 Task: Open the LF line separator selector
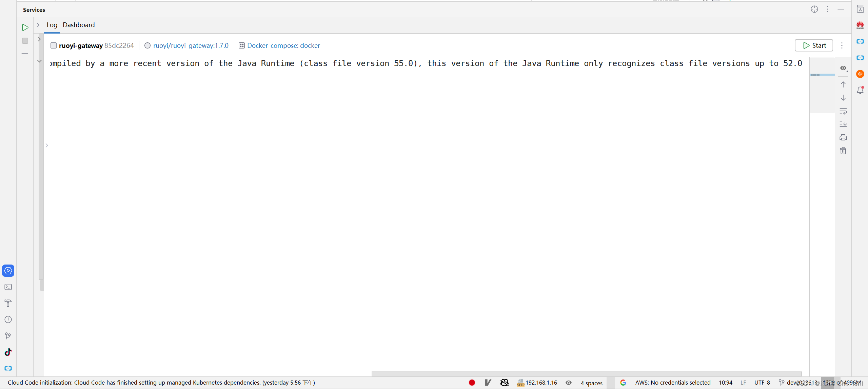click(743, 383)
